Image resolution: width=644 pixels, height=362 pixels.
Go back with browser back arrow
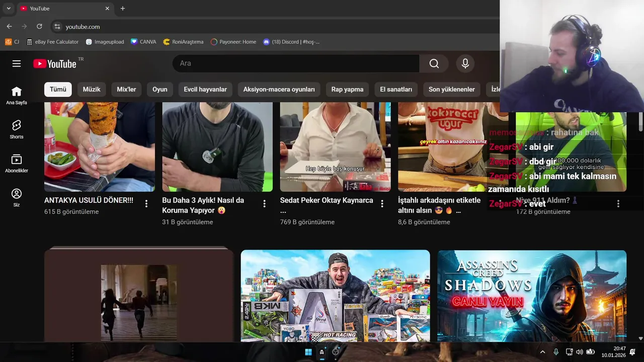pos(9,26)
